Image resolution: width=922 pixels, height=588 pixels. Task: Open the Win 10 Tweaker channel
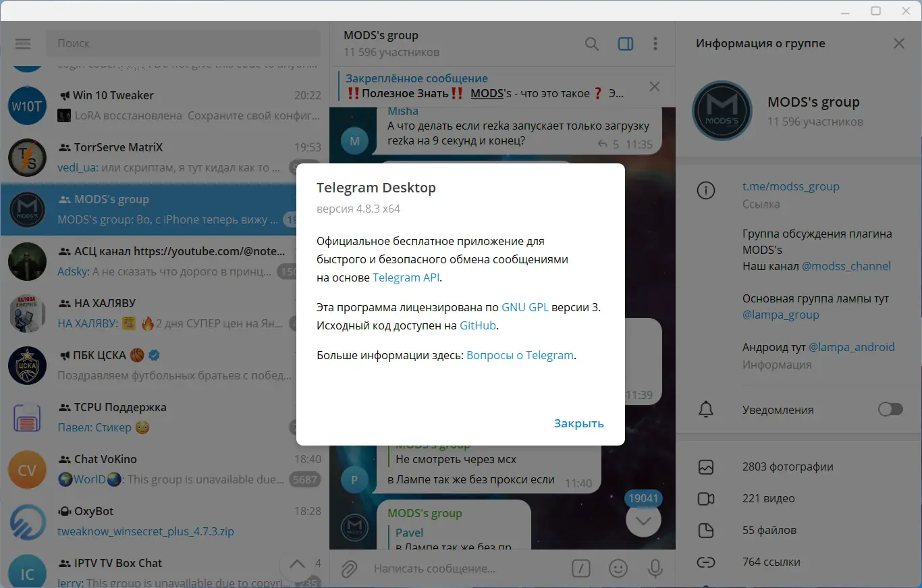pos(165,105)
